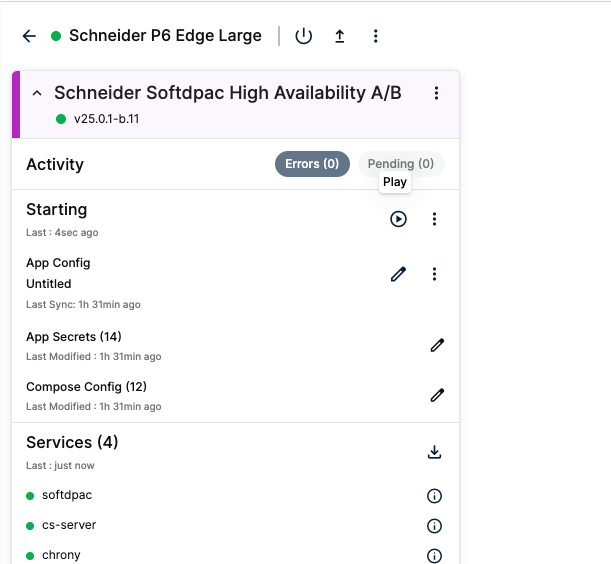
Task: Click the Compose Config (12) label
Action: 86,387
